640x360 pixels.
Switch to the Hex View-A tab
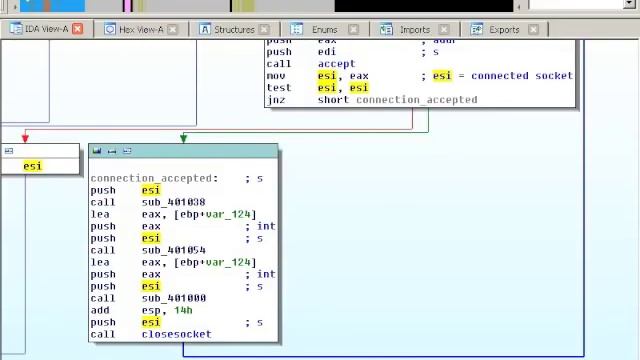coord(141,29)
